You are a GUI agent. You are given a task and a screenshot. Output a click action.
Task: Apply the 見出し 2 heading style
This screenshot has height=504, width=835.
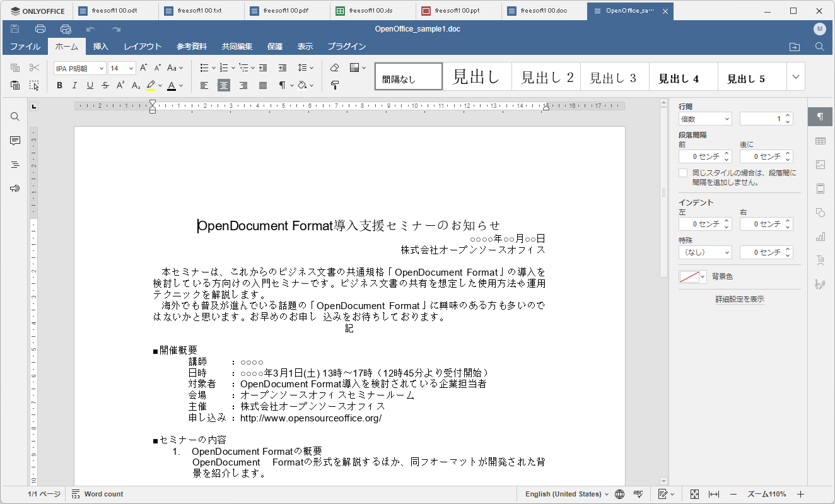(x=546, y=78)
